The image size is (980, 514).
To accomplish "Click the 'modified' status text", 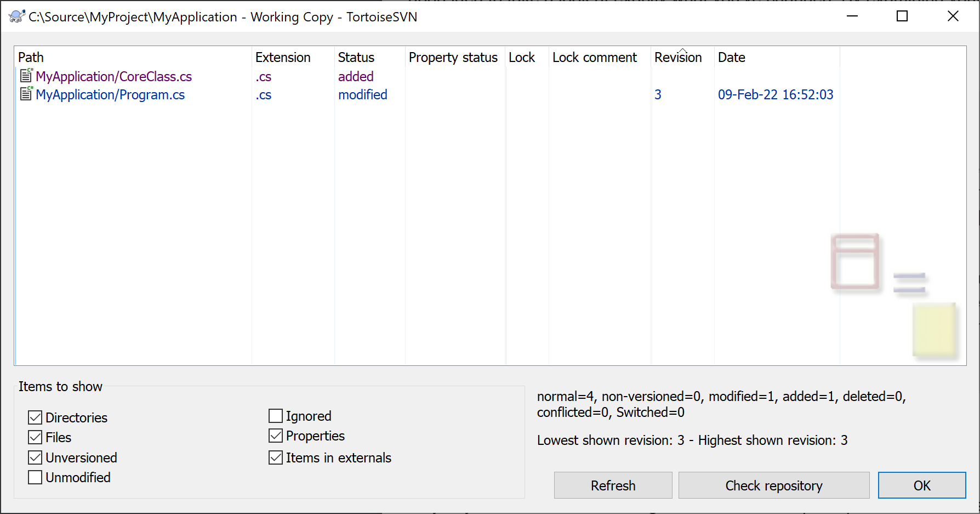I will pyautogui.click(x=363, y=95).
